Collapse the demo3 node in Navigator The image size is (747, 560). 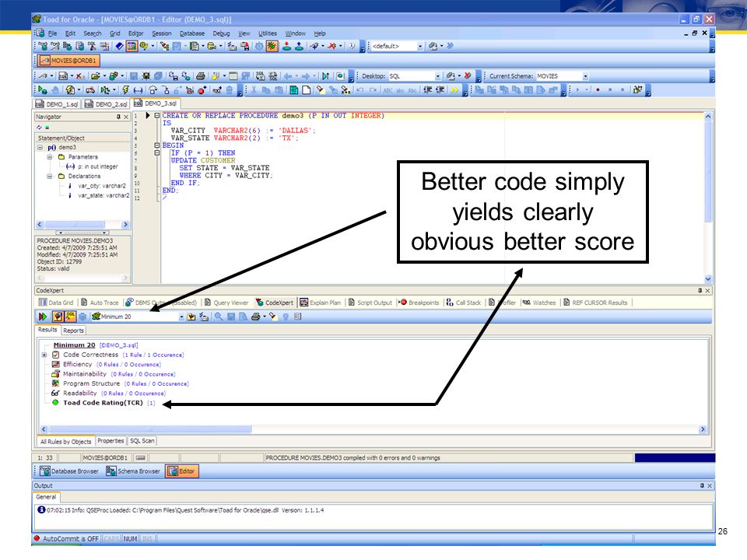click(x=40, y=148)
